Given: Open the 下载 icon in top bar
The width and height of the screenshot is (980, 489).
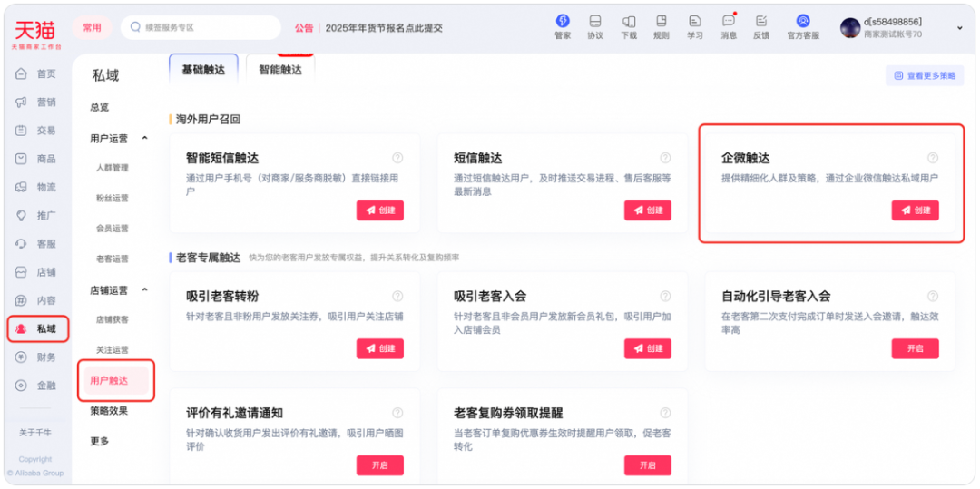Looking at the screenshot, I should (629, 21).
